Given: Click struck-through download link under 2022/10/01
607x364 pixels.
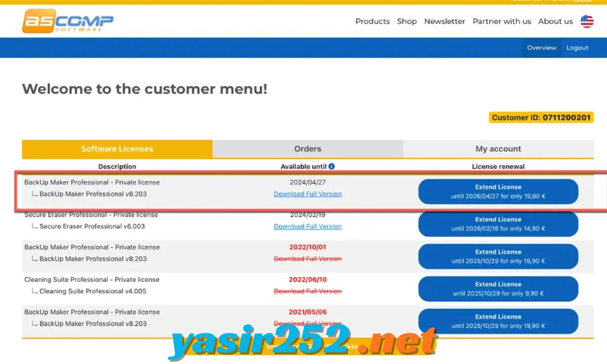Looking at the screenshot, I should pyautogui.click(x=308, y=259).
